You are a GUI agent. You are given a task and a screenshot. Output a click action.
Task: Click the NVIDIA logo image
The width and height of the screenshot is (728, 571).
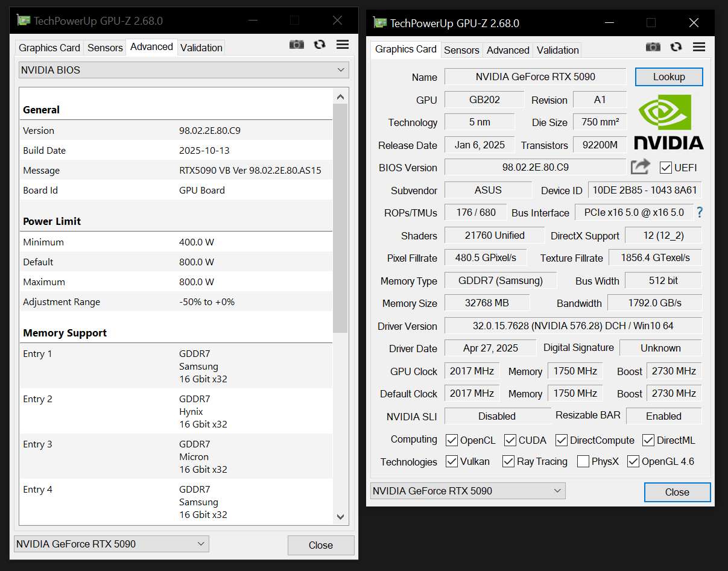(669, 122)
